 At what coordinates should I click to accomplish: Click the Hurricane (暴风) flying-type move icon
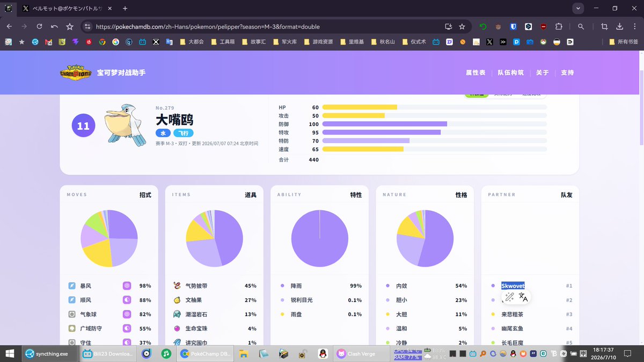pos(72,286)
